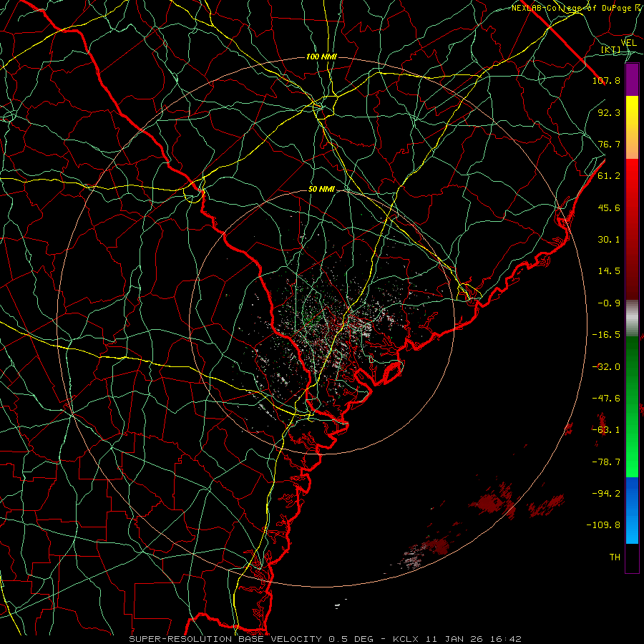Click the purple segment of the color bar
Screen dimensions: 644x644
[632, 79]
